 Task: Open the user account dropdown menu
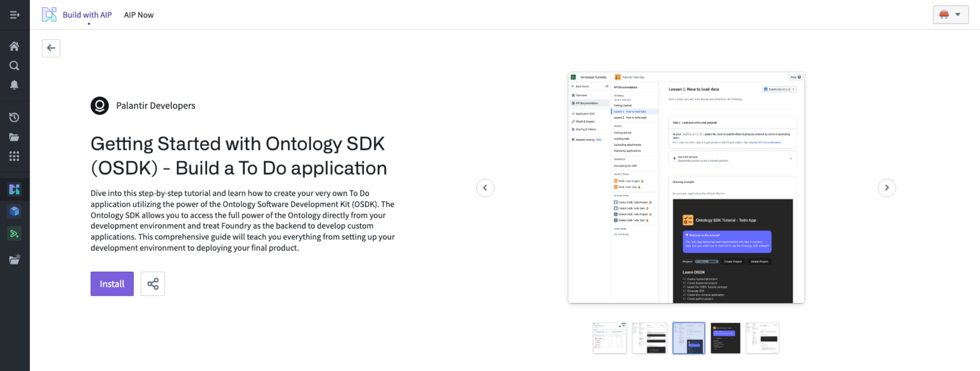(950, 15)
